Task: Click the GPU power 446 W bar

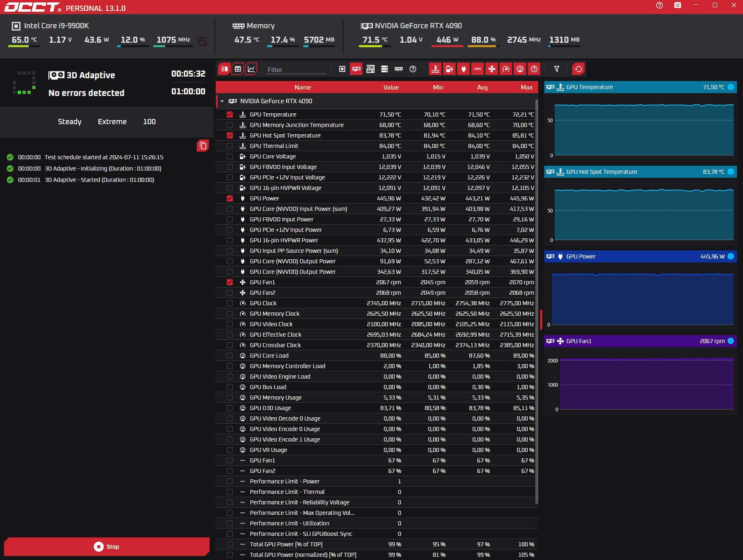Action: 447,46
